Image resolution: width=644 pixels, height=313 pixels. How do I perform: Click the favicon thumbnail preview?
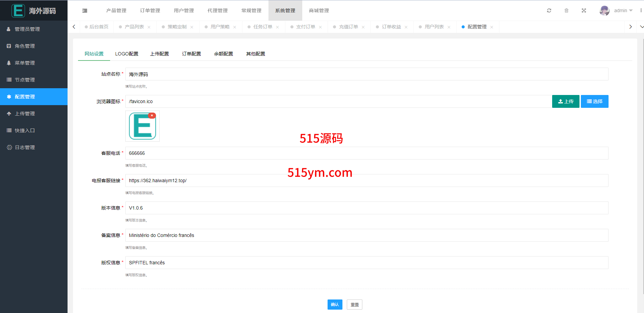click(x=142, y=127)
